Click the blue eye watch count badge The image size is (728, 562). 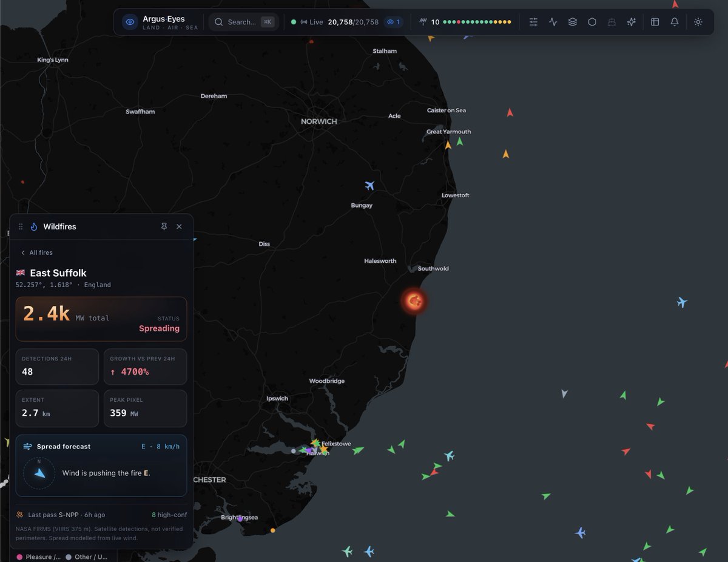[x=394, y=22]
